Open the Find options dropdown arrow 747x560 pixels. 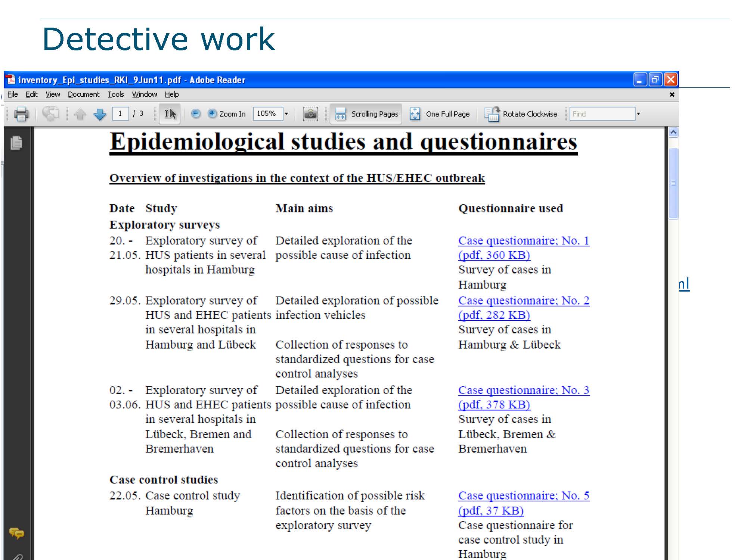(x=638, y=113)
